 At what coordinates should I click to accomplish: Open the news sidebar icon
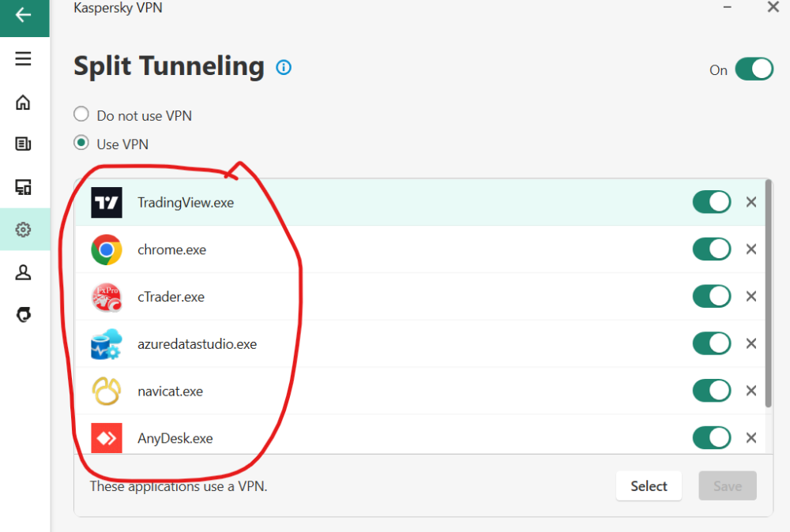[x=24, y=144]
